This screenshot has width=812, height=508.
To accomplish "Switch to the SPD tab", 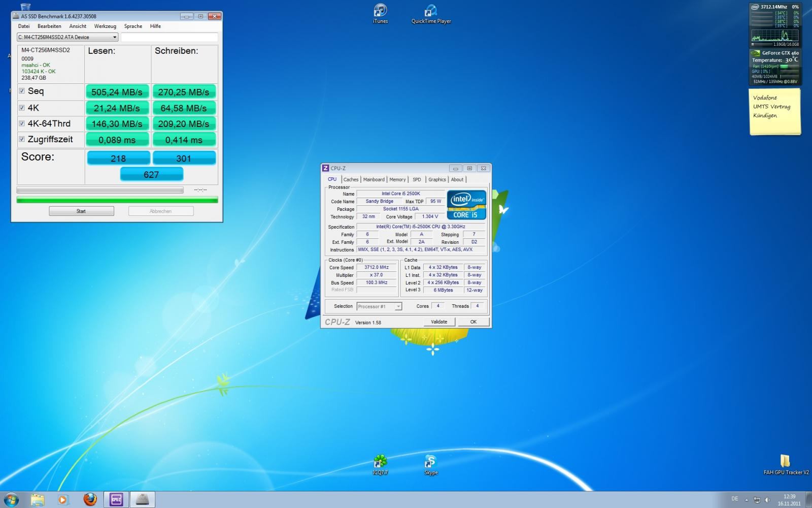I will click(x=417, y=179).
